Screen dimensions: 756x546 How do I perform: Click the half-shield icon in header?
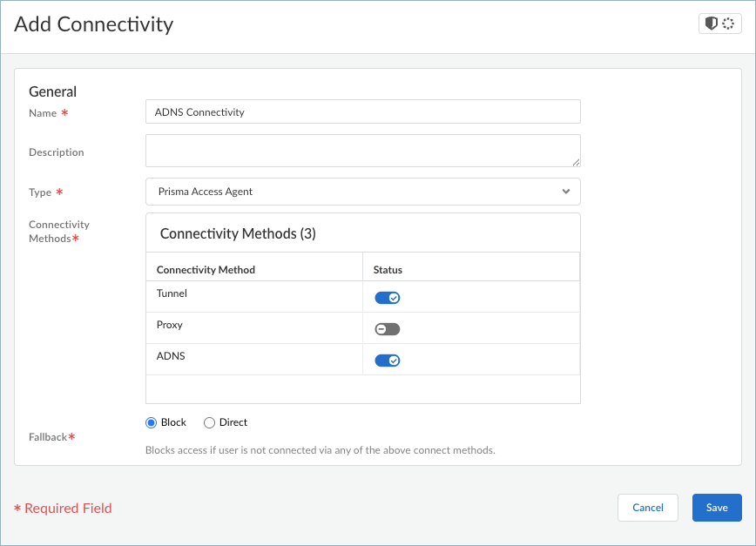tap(712, 24)
